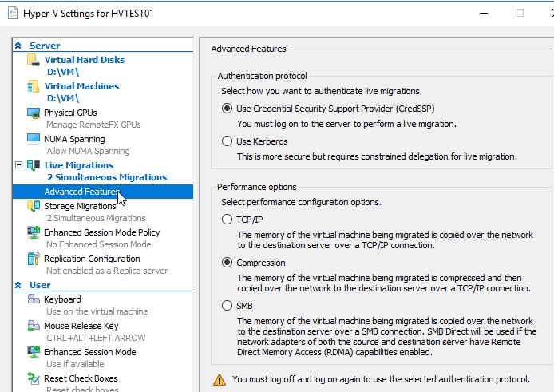Collapse the User section header

pos(18,285)
